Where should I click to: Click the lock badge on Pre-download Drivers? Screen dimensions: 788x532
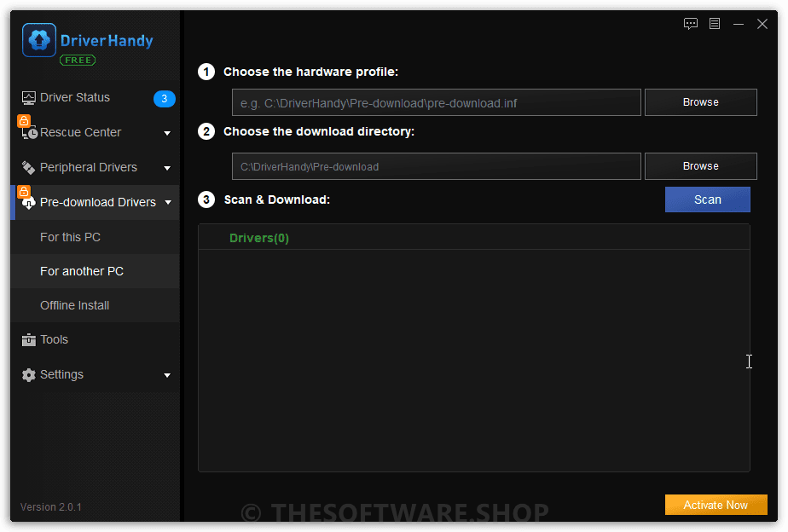click(x=24, y=191)
